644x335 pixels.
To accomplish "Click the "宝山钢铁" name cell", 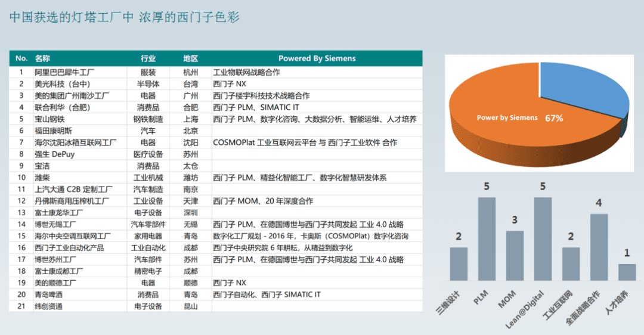I will click(49, 119).
